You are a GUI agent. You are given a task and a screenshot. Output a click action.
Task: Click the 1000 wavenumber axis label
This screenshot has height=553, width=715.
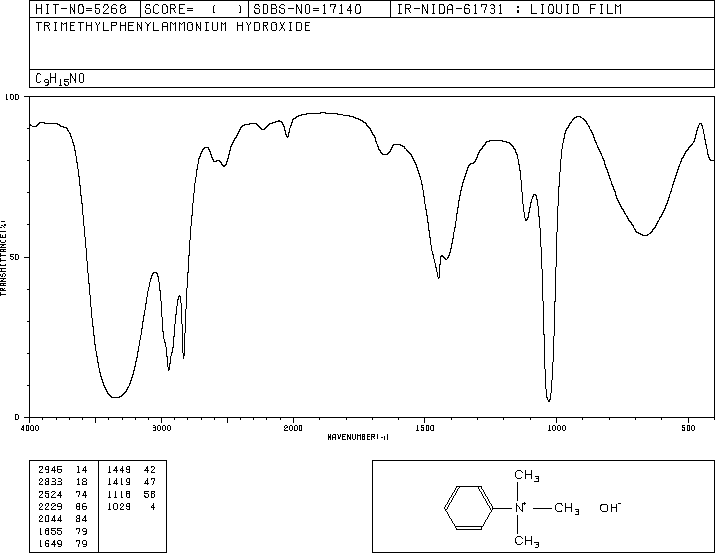[x=556, y=428]
